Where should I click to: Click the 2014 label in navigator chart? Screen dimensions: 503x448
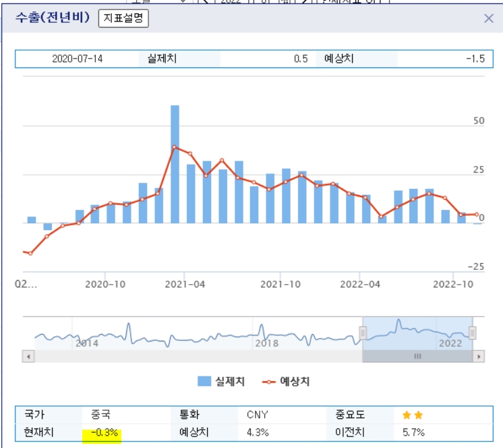[87, 343]
